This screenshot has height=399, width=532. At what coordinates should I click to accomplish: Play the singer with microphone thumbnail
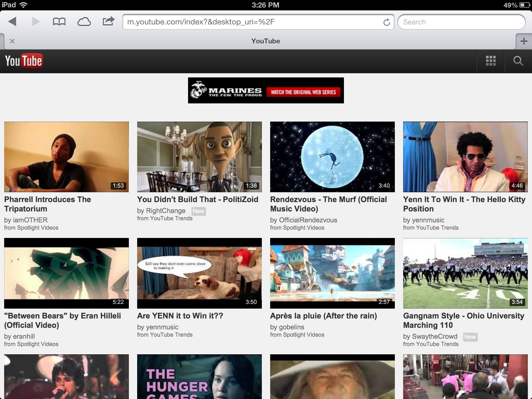pyautogui.click(x=66, y=377)
